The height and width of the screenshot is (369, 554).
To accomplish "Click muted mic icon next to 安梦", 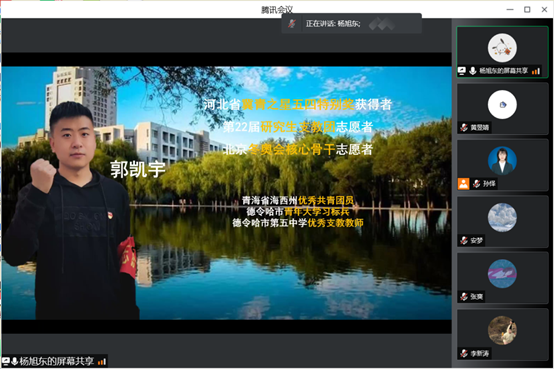I will point(464,241).
